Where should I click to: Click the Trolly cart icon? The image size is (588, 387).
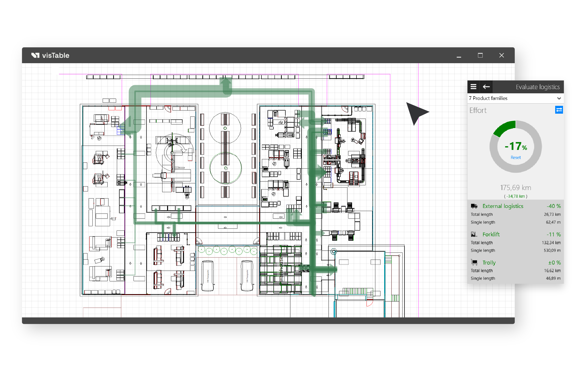pos(474,263)
